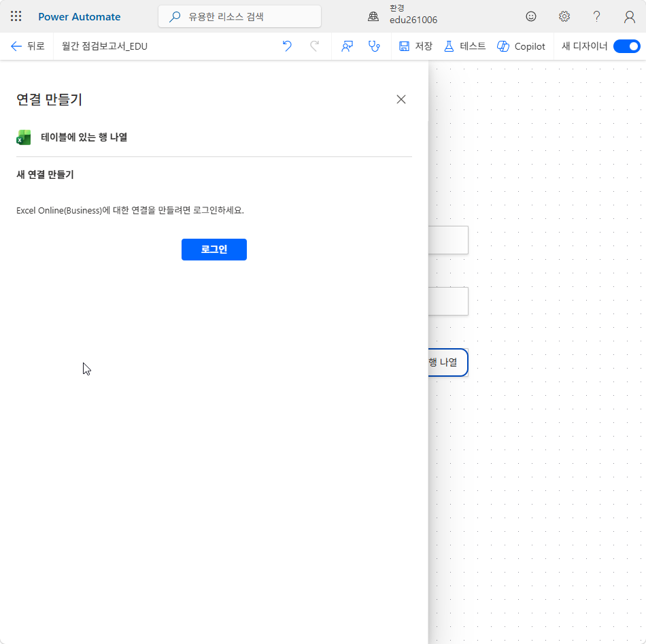
Task: Click the 새 연결 만들기 heading
Action: [45, 175]
